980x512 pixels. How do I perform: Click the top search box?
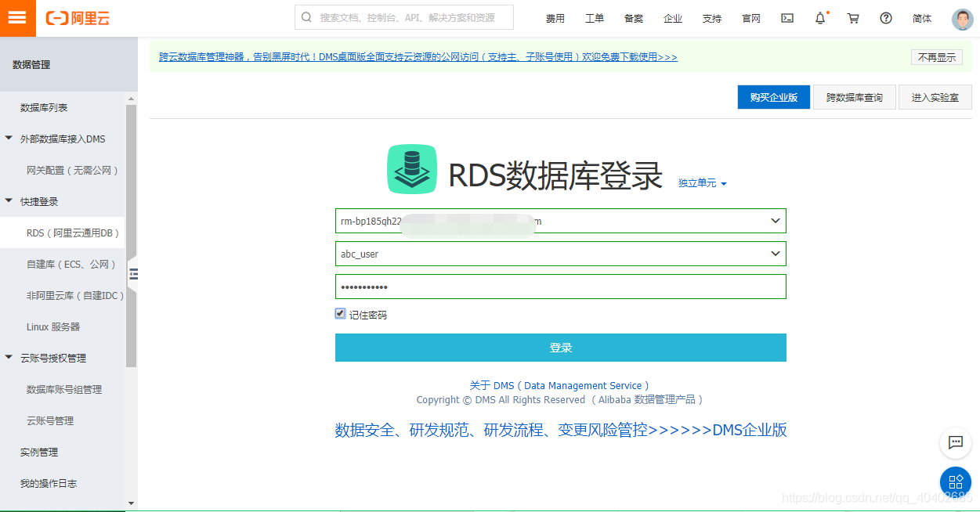pos(404,17)
